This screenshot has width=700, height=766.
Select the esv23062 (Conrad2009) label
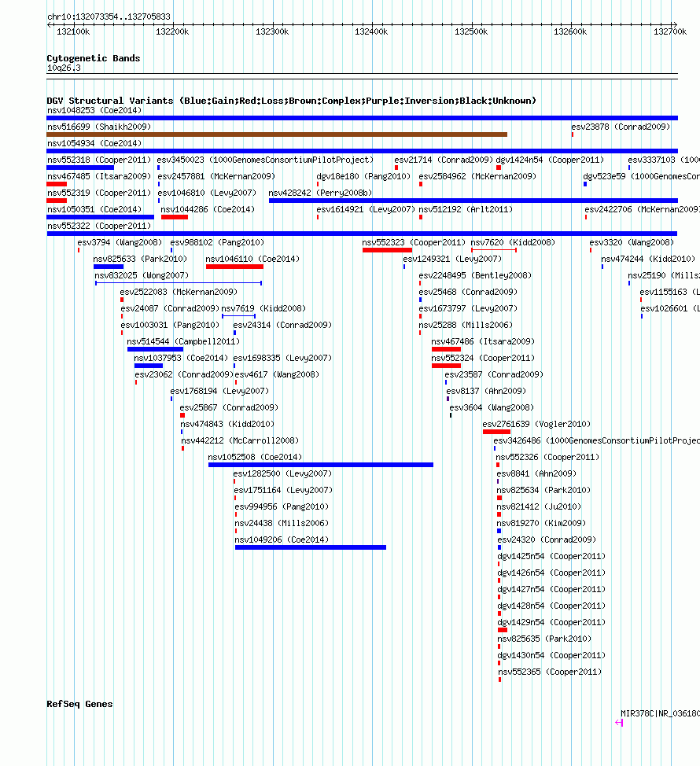pyautogui.click(x=184, y=374)
